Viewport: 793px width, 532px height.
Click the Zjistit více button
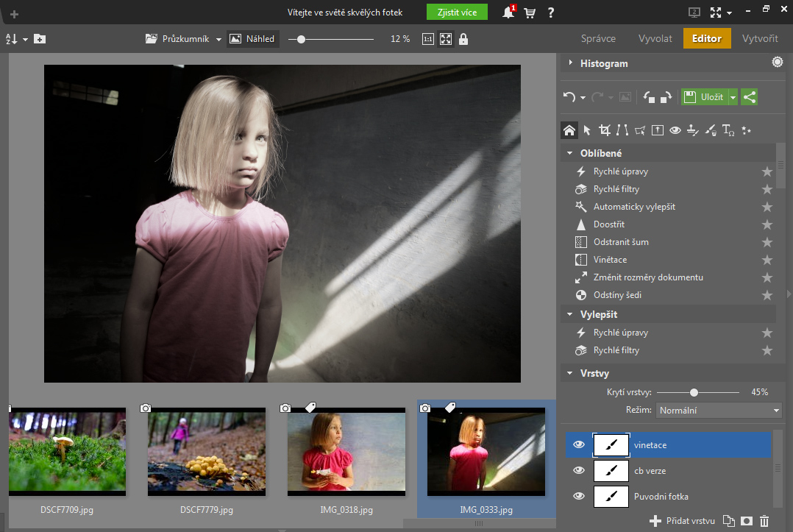(x=457, y=12)
